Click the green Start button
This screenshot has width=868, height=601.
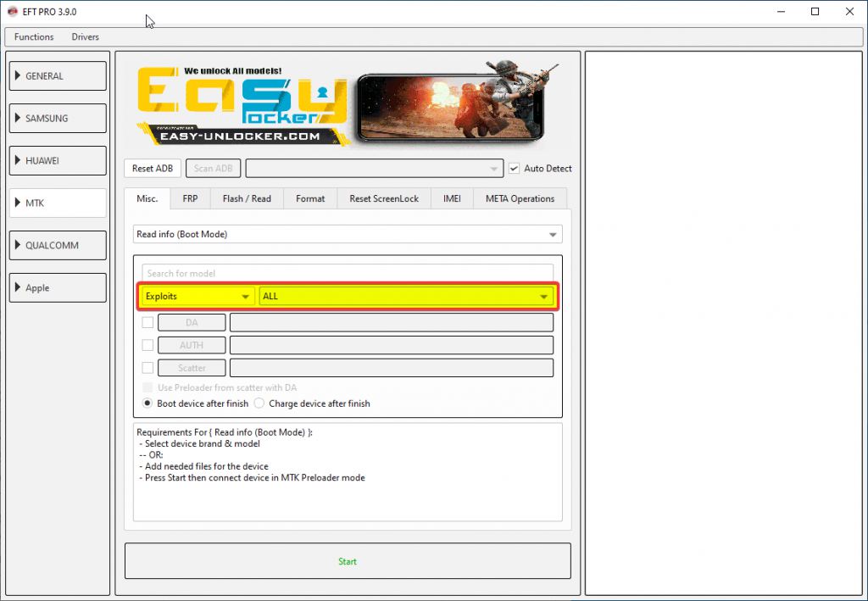348,561
